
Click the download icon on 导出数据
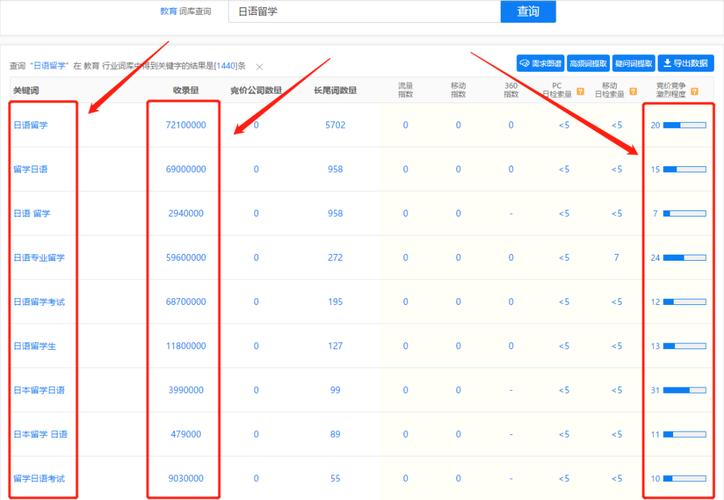668,63
